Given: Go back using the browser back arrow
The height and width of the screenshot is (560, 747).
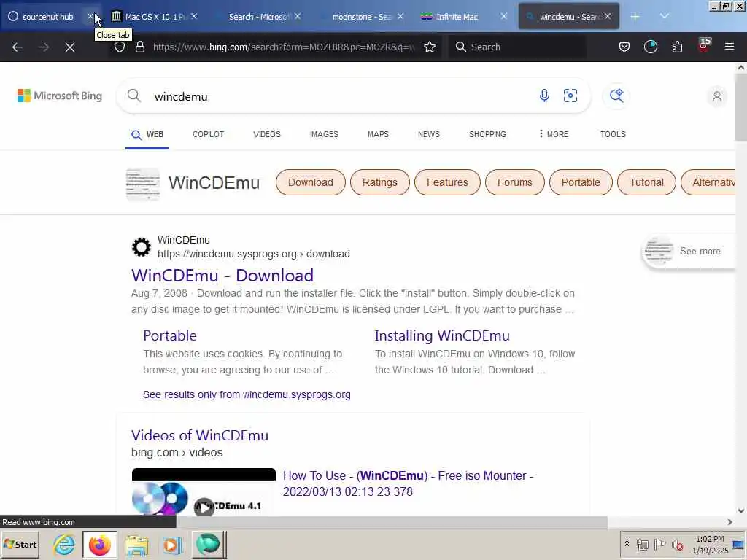Looking at the screenshot, I should click(x=18, y=47).
